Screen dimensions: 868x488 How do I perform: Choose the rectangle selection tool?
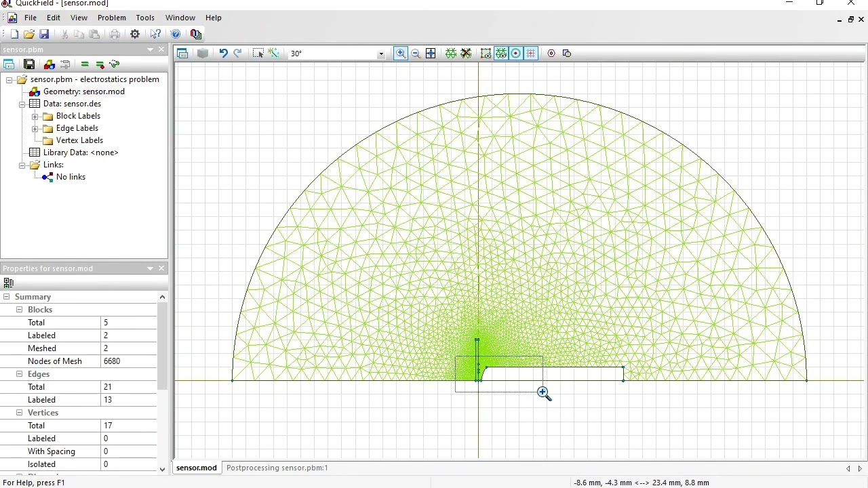(258, 54)
